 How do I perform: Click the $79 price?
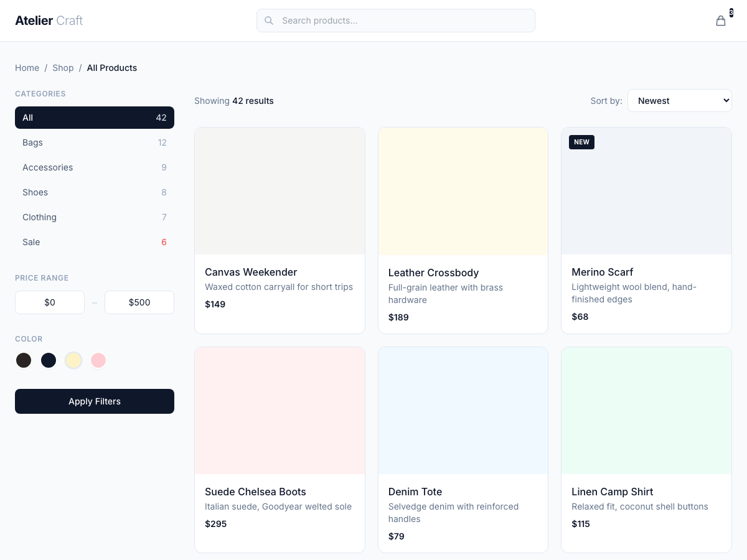pyautogui.click(x=397, y=536)
